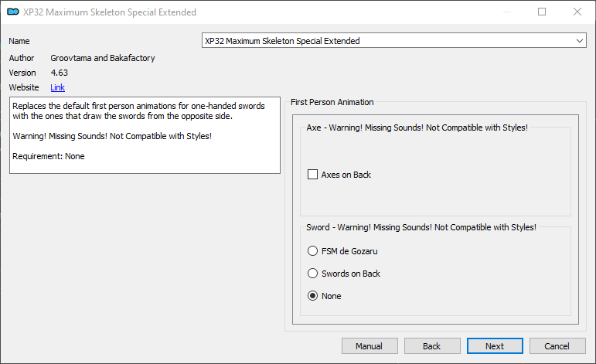The width and height of the screenshot is (596, 364).
Task: Minimize the installer window
Action: point(506,12)
